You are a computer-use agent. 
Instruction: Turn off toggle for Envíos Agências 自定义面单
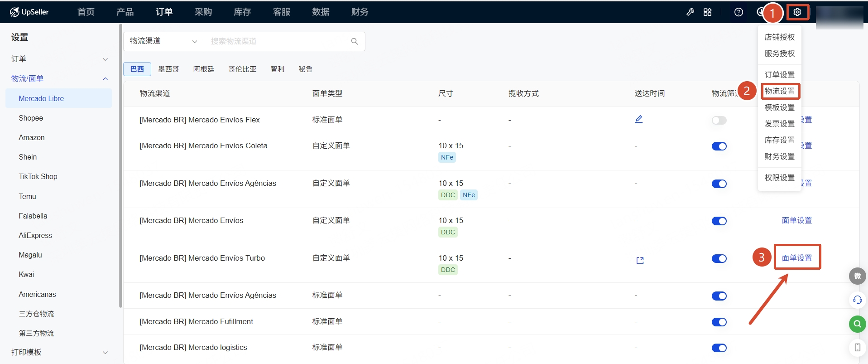point(719,184)
